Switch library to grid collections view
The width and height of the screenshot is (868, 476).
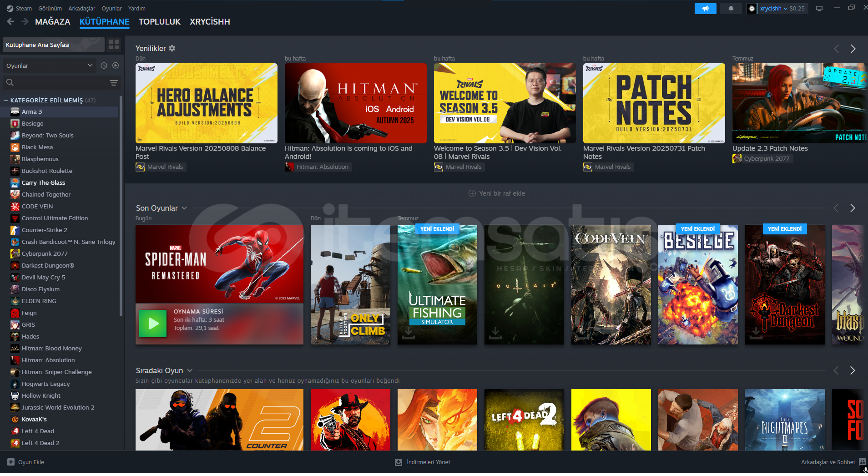click(114, 45)
